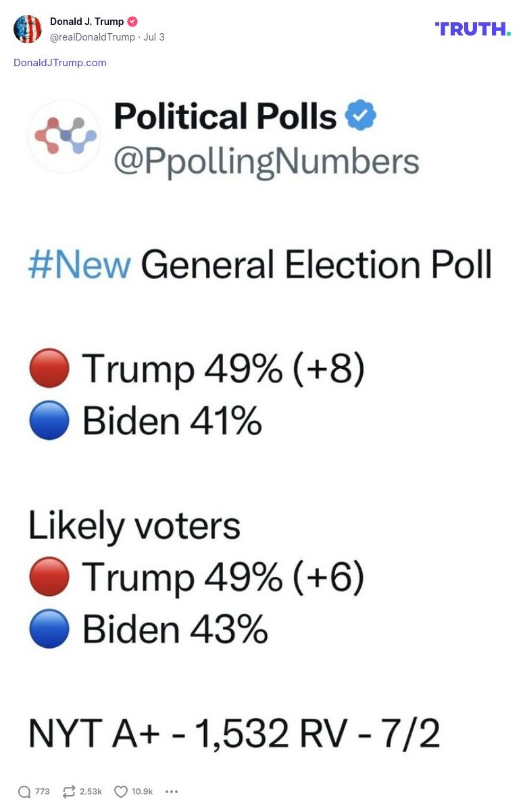The height and width of the screenshot is (812, 525).
Task: Expand the post actions via three dots
Action: tap(171, 792)
